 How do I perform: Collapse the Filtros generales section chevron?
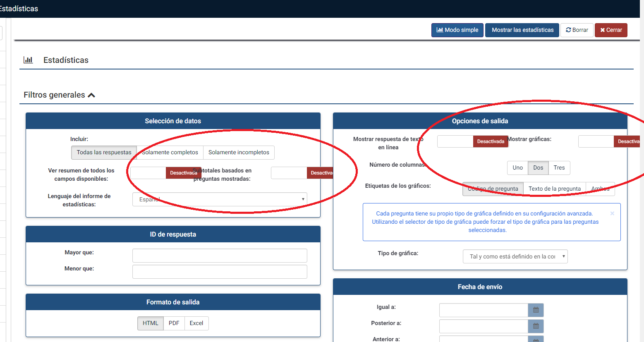91,95
